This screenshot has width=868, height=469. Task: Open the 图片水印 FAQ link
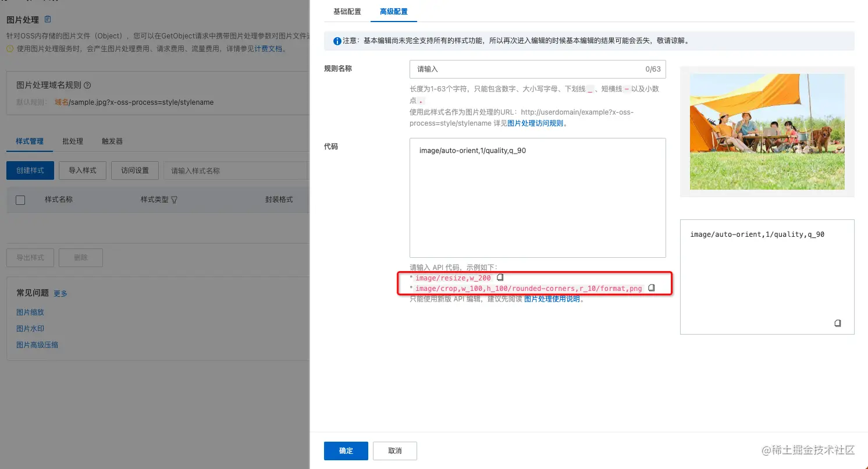coord(30,329)
